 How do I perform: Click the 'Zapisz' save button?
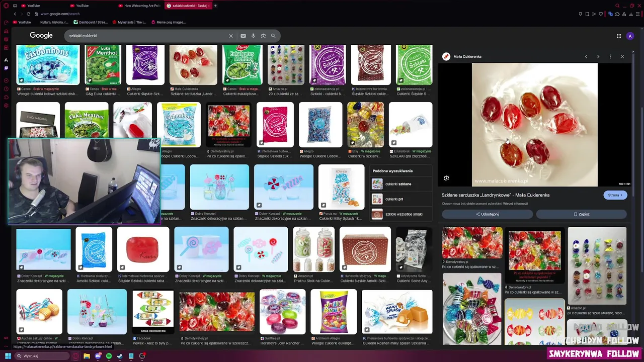point(581,214)
